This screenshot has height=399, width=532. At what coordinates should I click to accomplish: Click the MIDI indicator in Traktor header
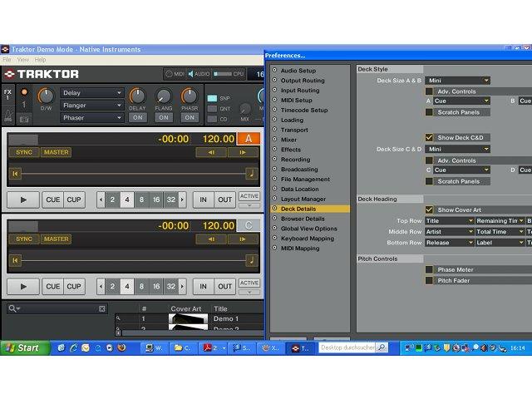click(175, 74)
